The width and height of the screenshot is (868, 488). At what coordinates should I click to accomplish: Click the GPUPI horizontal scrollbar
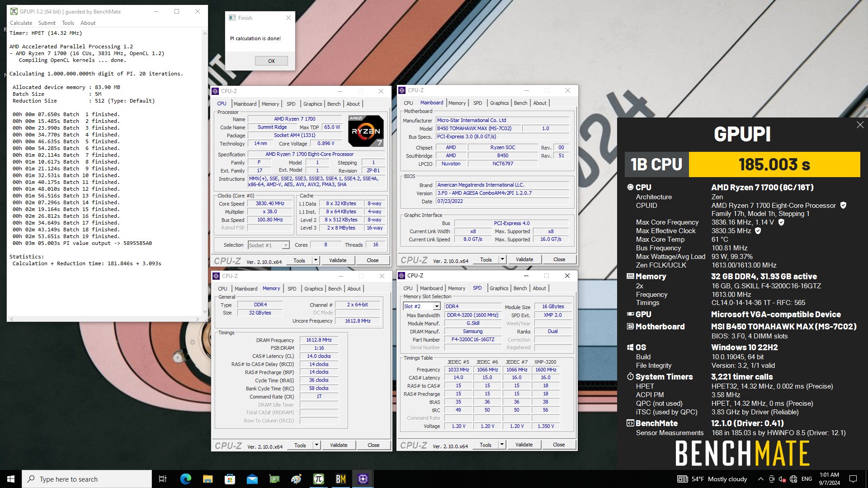pos(104,319)
